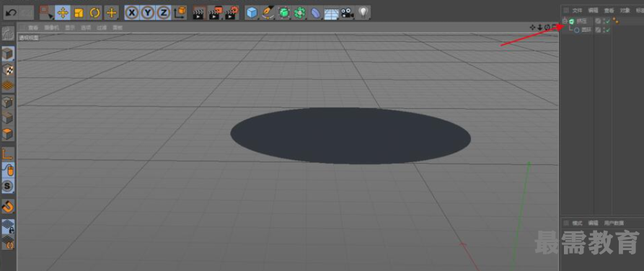Open the Spline Pen tool

click(x=268, y=13)
